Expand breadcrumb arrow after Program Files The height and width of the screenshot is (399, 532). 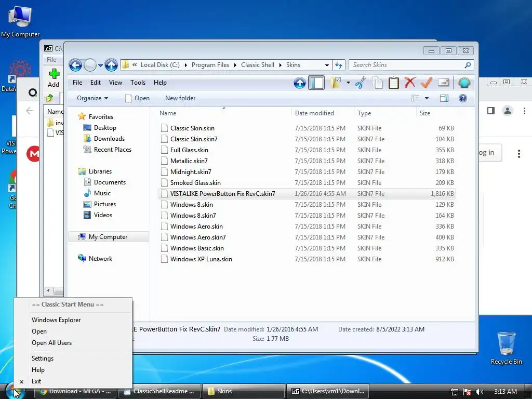click(x=235, y=65)
